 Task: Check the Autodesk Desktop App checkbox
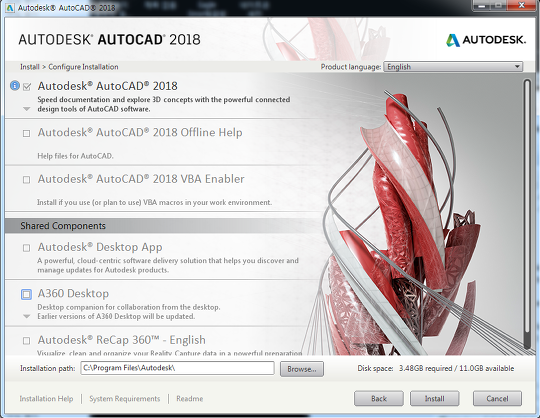(x=26, y=248)
